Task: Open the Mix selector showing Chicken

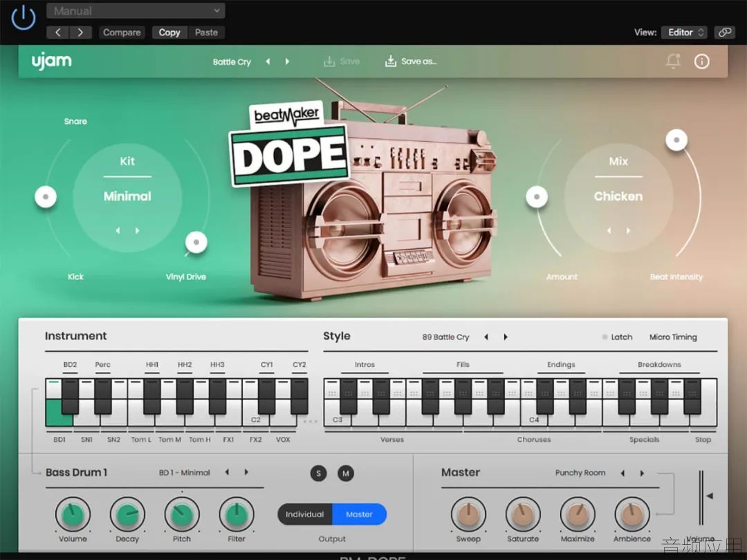Action: click(618, 196)
